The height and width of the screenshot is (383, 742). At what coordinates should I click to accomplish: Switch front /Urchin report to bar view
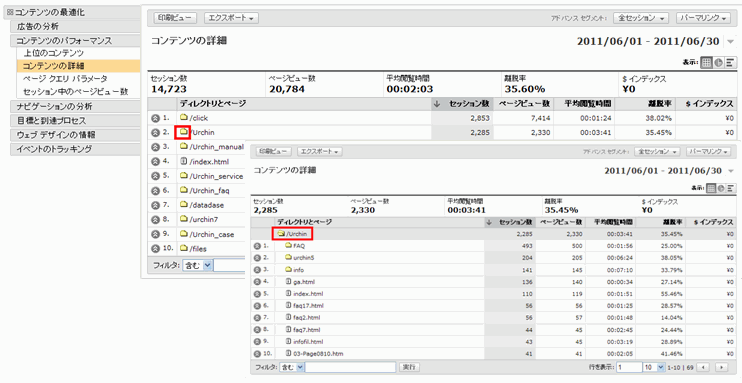coord(731,188)
